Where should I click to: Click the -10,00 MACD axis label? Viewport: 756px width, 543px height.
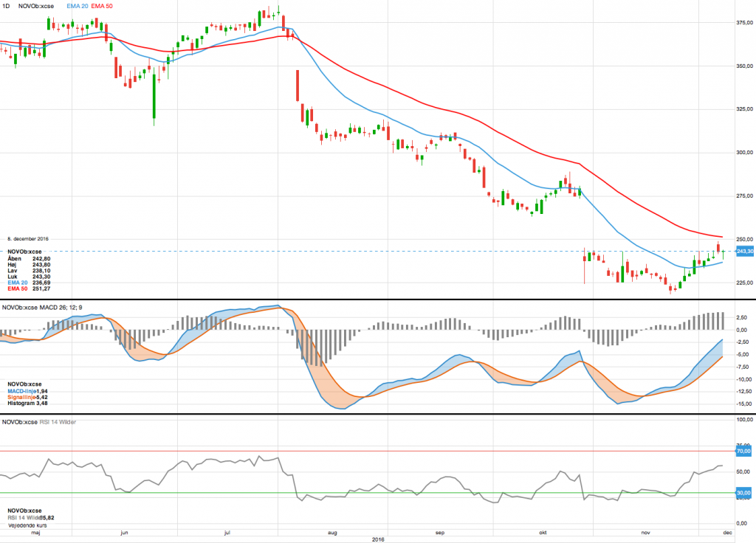(743, 379)
